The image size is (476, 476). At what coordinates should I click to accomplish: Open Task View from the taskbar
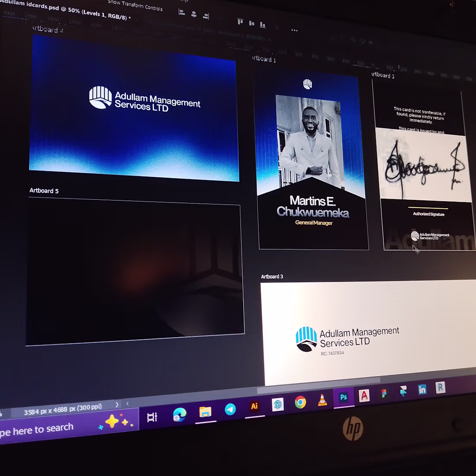coord(152,418)
